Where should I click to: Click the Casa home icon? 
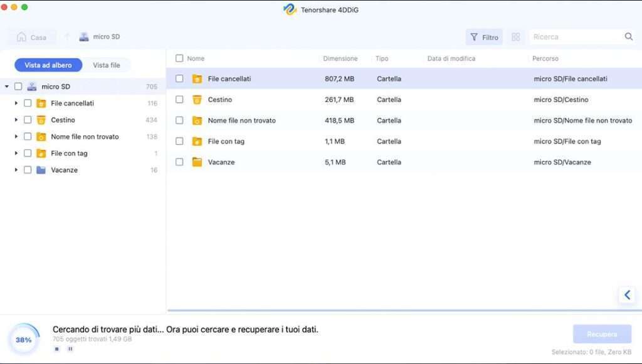coord(21,37)
